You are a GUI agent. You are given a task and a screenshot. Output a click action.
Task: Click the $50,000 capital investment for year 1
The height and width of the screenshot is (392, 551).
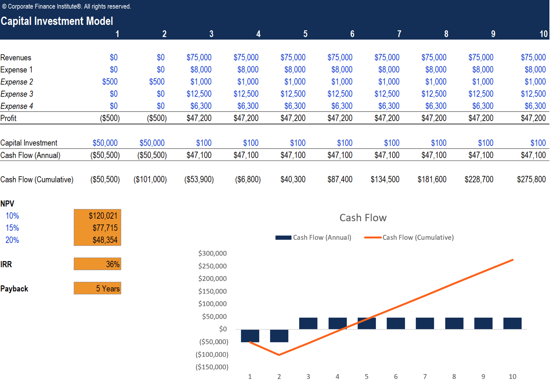tap(105, 143)
